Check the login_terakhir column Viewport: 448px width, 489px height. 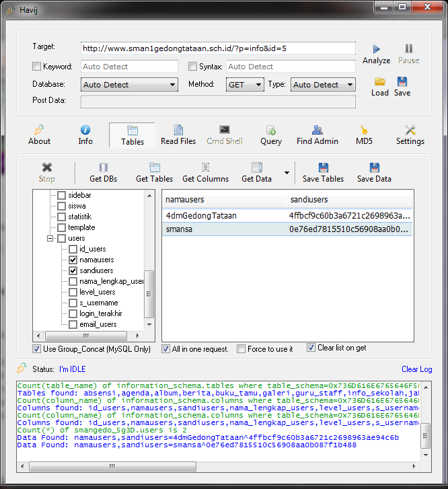pos(73,313)
